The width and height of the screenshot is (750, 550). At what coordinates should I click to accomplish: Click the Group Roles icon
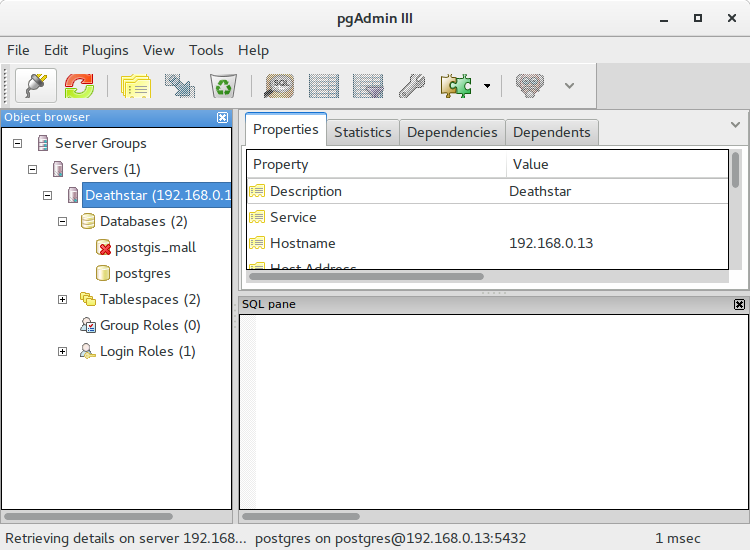pos(88,326)
